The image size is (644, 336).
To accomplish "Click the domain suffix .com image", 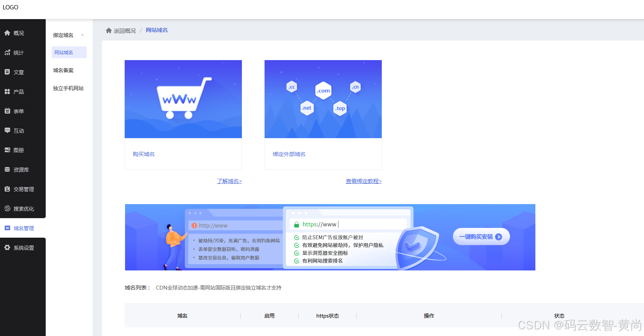I will click(323, 99).
